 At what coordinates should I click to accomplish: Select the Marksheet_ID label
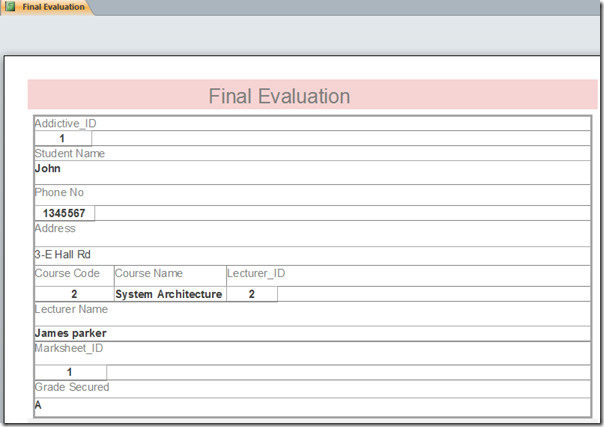tap(69, 348)
